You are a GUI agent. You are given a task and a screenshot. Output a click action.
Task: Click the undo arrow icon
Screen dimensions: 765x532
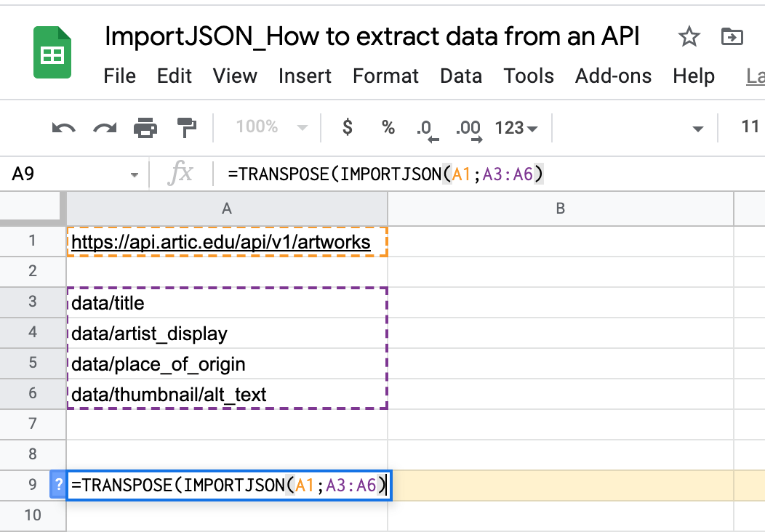pos(63,128)
